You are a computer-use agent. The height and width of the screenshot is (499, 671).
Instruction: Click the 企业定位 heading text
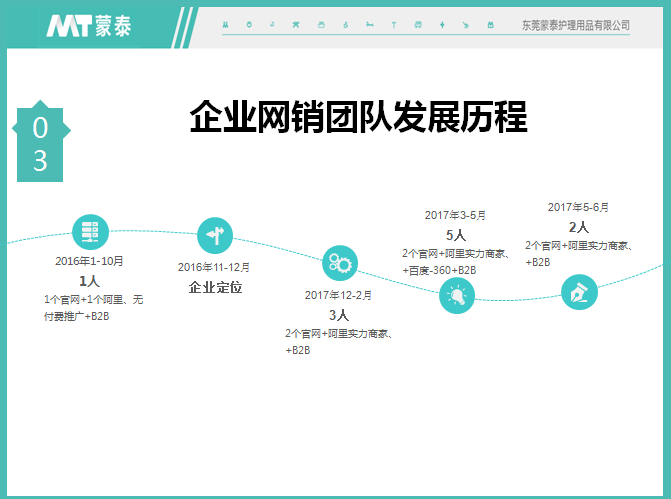tap(215, 287)
